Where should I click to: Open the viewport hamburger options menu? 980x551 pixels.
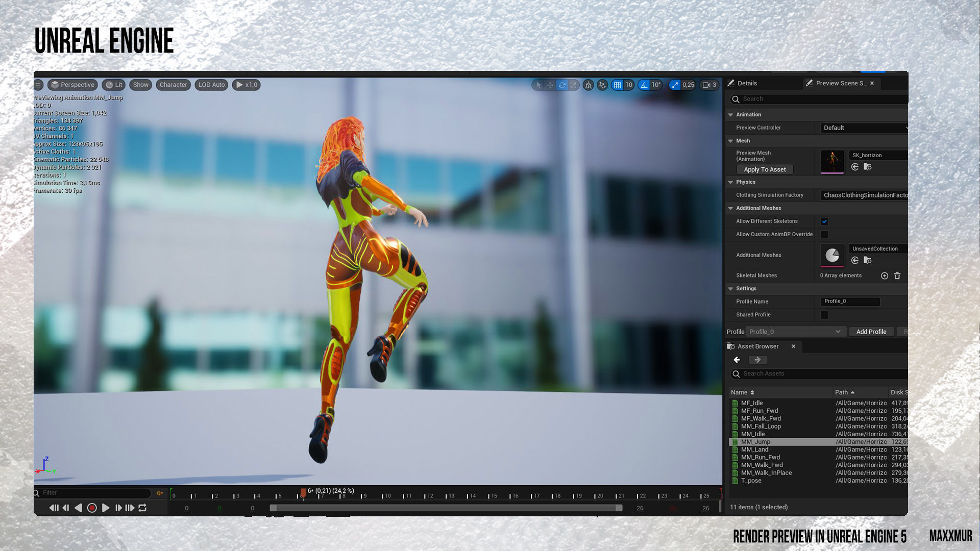pos(38,85)
